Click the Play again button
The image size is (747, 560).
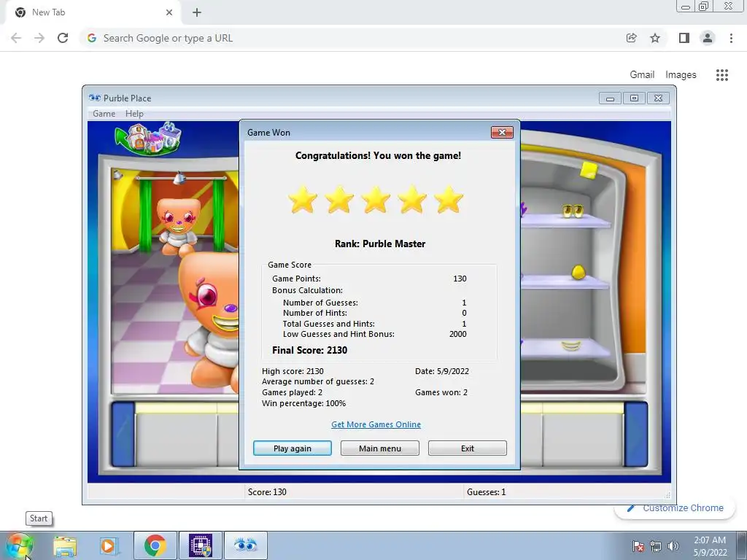click(x=292, y=448)
